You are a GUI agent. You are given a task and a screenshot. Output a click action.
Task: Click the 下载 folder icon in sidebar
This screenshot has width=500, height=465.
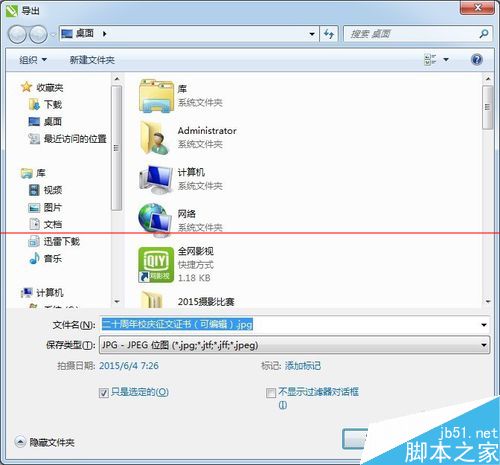[x=34, y=105]
